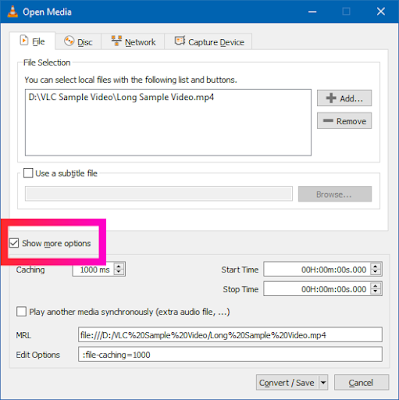Open the Disc tab
Viewport: 399px width, 400px height.
pyautogui.click(x=78, y=42)
